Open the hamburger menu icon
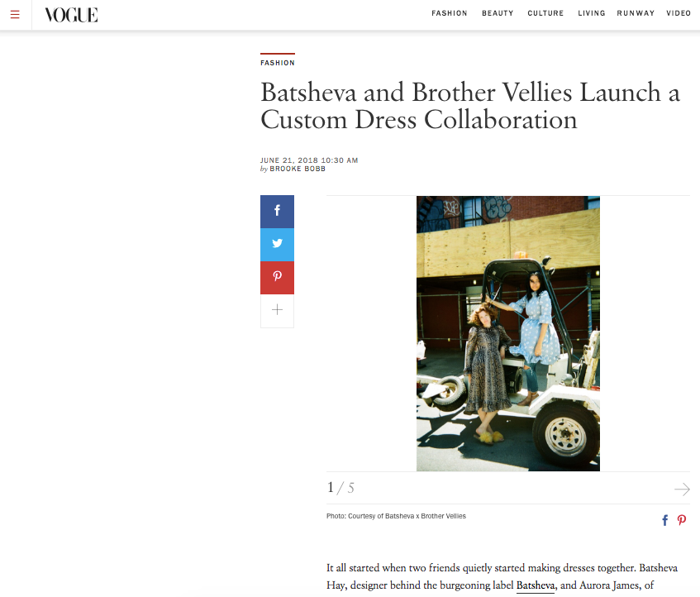 15,15
